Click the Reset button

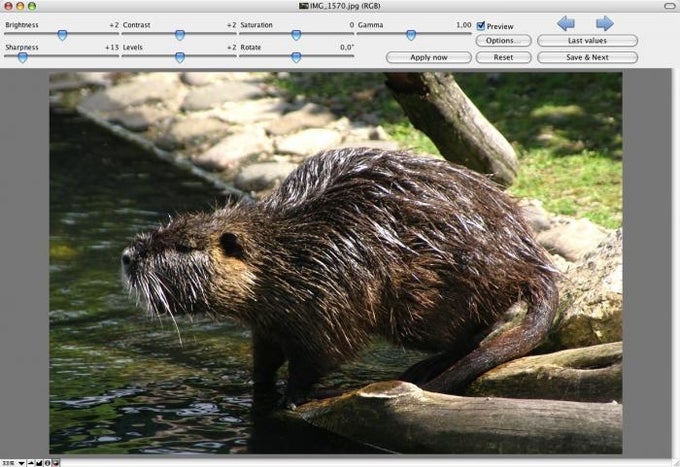[x=503, y=57]
